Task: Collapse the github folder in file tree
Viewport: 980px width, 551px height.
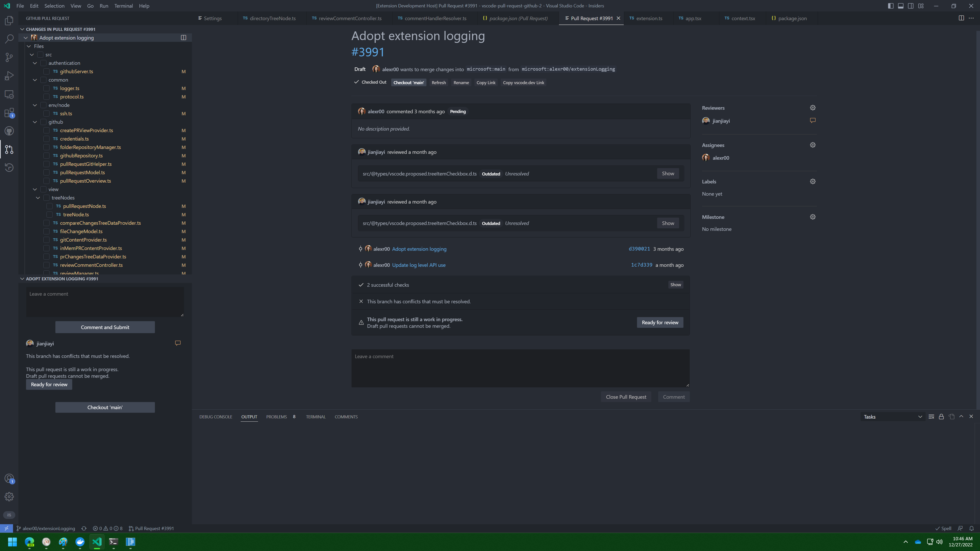Action: (35, 122)
